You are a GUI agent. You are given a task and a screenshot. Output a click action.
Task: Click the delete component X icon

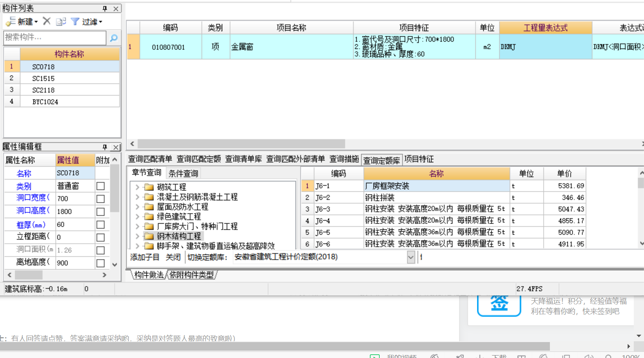coord(47,21)
